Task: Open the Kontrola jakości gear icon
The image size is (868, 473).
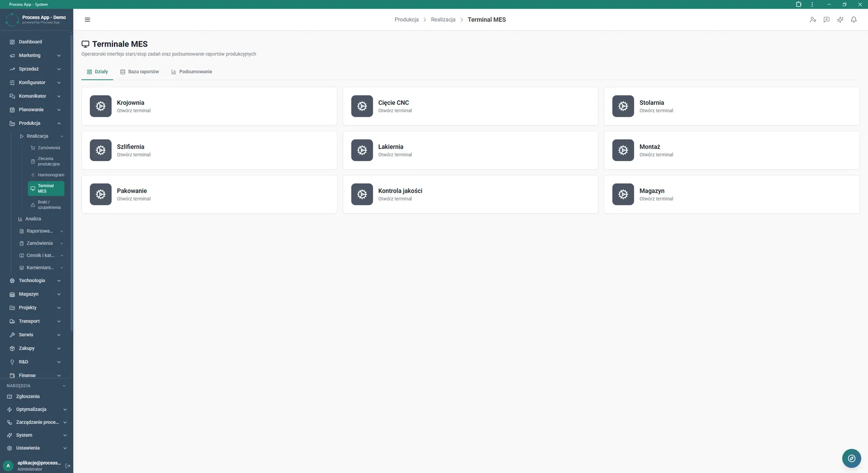Action: [x=362, y=194]
